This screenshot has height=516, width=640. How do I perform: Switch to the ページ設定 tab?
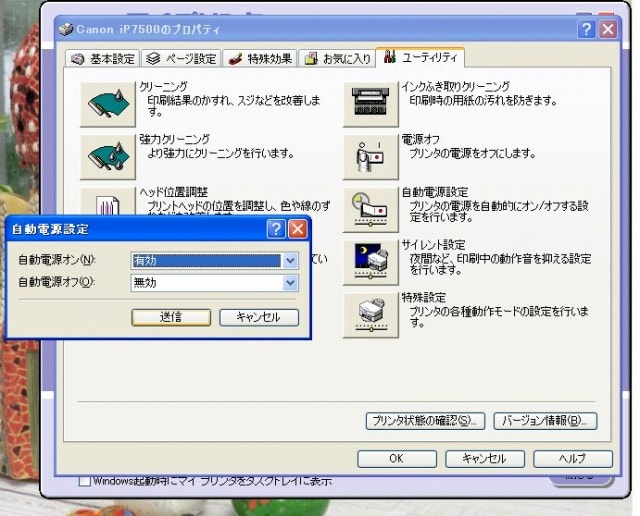tap(180, 58)
